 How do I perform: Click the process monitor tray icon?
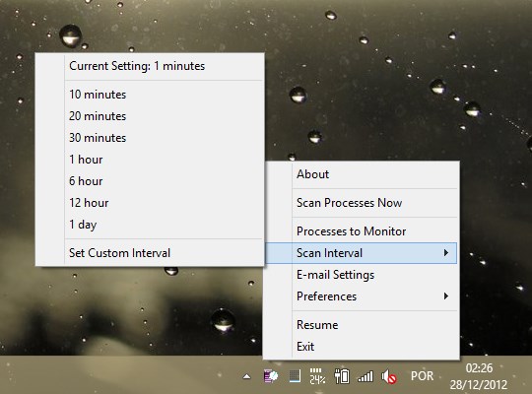271,376
